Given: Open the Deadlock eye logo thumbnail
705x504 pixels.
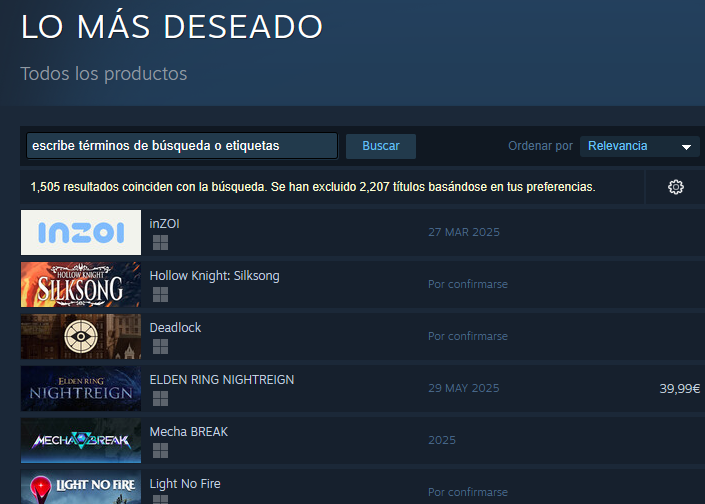Looking at the screenshot, I should point(81,336).
